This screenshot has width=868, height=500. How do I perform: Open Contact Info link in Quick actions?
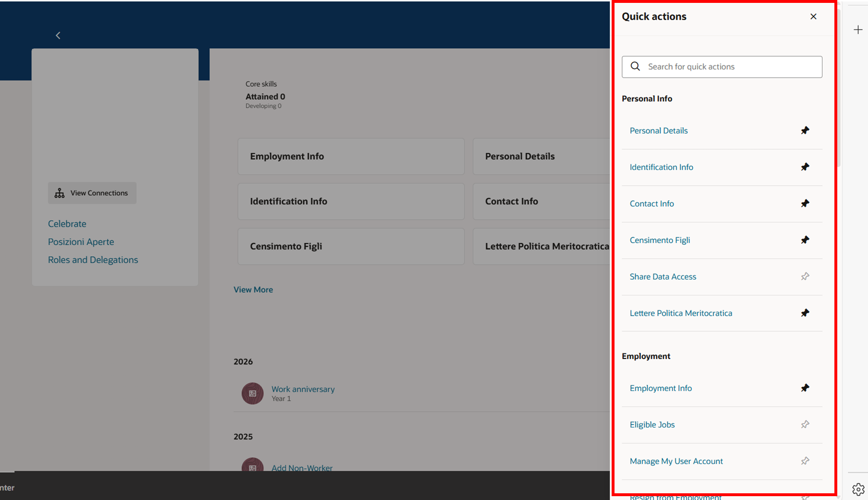click(x=652, y=203)
